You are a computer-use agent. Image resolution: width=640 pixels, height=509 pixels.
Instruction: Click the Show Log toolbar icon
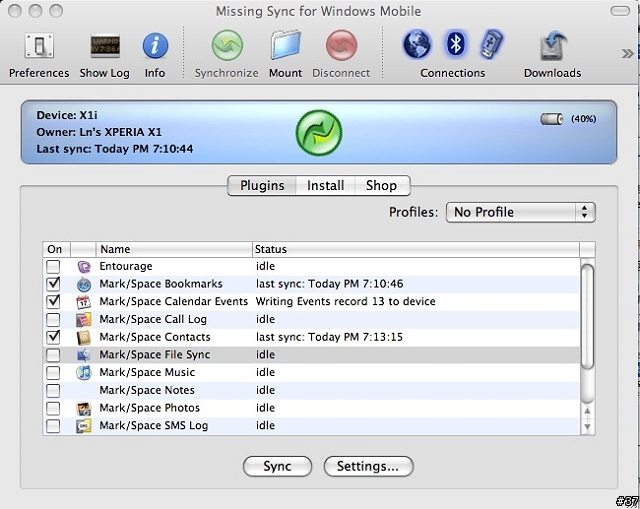point(105,46)
